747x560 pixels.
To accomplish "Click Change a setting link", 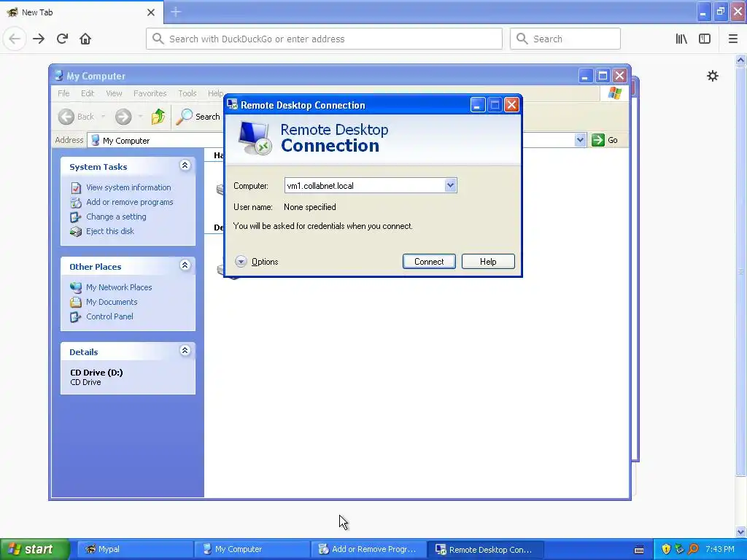I will click(116, 217).
